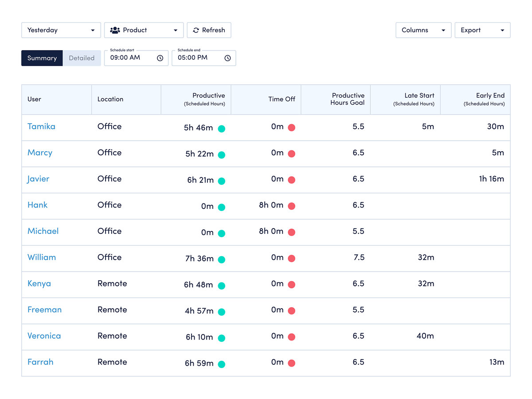Open the Yesterday date range dropdown
Image resolution: width=532 pixels, height=399 pixels.
[x=61, y=30]
